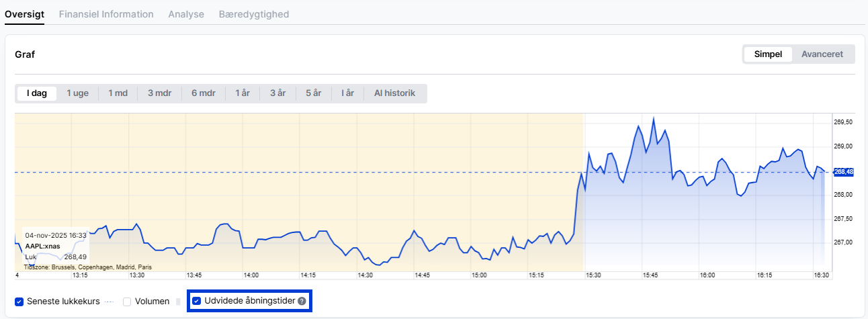Click the I dag range button

coord(37,93)
